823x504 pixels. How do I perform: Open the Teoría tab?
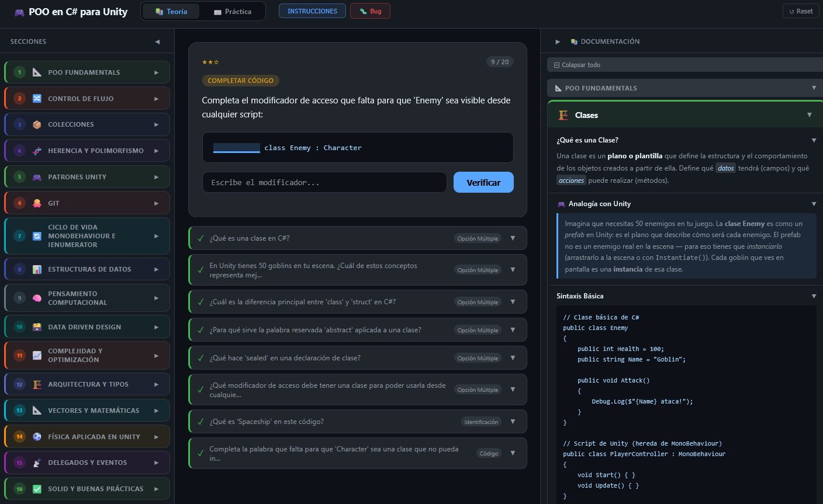coord(171,11)
